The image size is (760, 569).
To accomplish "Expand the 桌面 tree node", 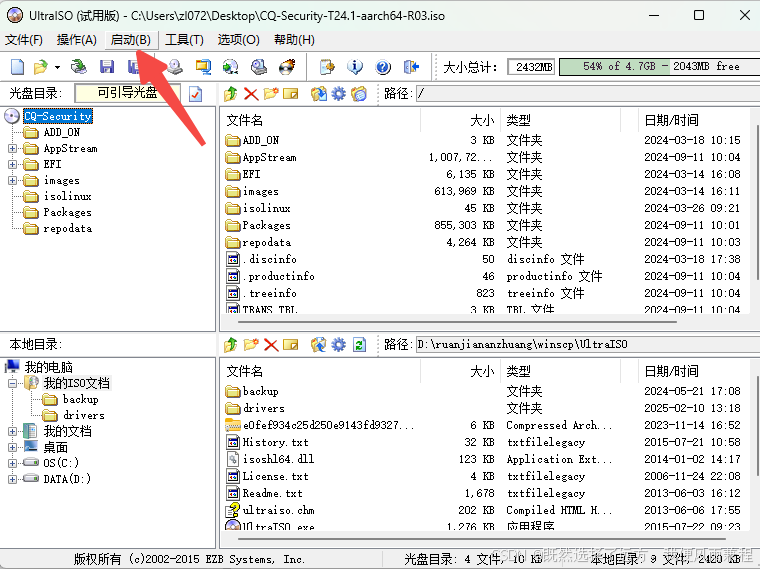I will click(13, 447).
